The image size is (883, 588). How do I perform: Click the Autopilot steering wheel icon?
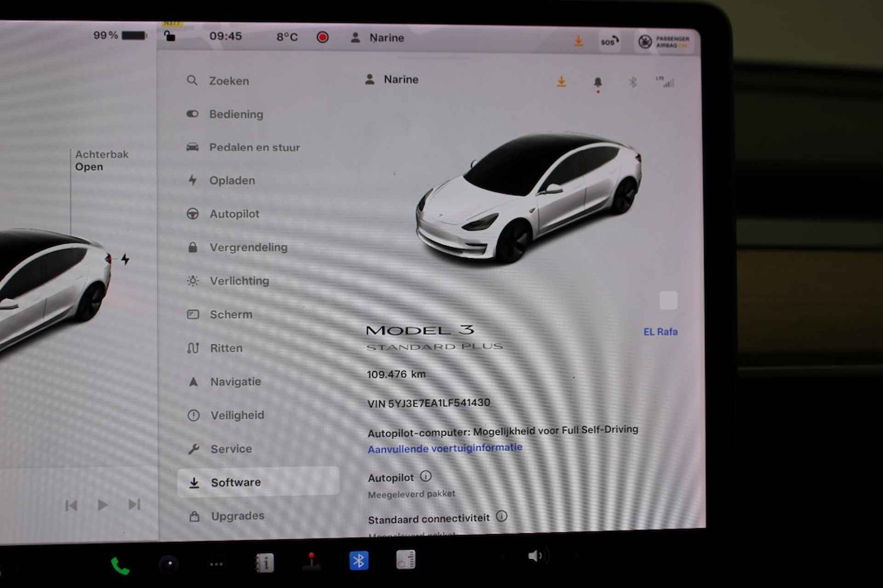pyautogui.click(x=194, y=213)
